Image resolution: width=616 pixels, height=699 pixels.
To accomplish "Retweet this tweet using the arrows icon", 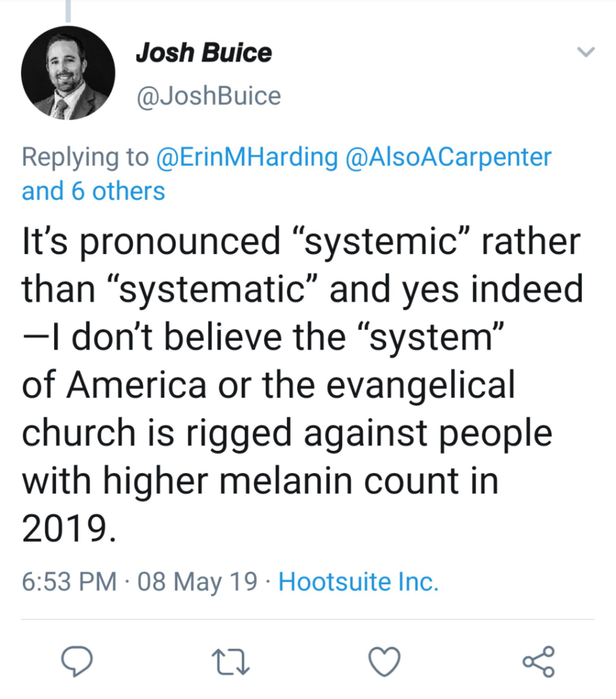I will (x=230, y=662).
